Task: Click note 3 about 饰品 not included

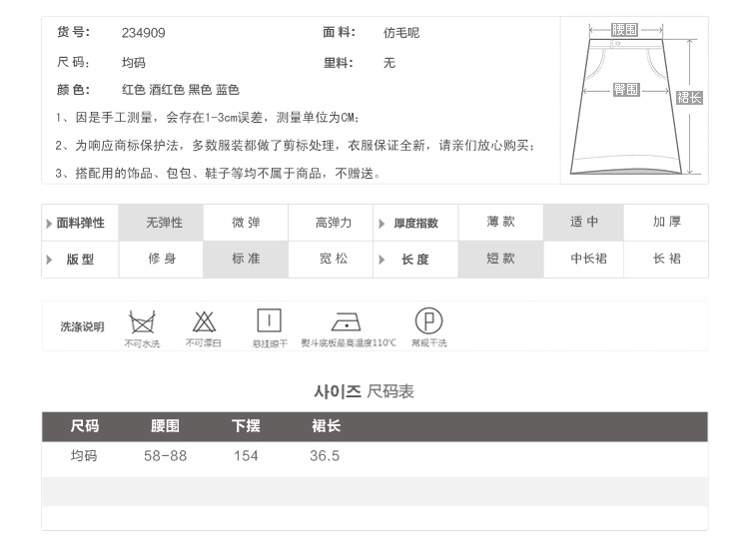Action: [x=218, y=174]
